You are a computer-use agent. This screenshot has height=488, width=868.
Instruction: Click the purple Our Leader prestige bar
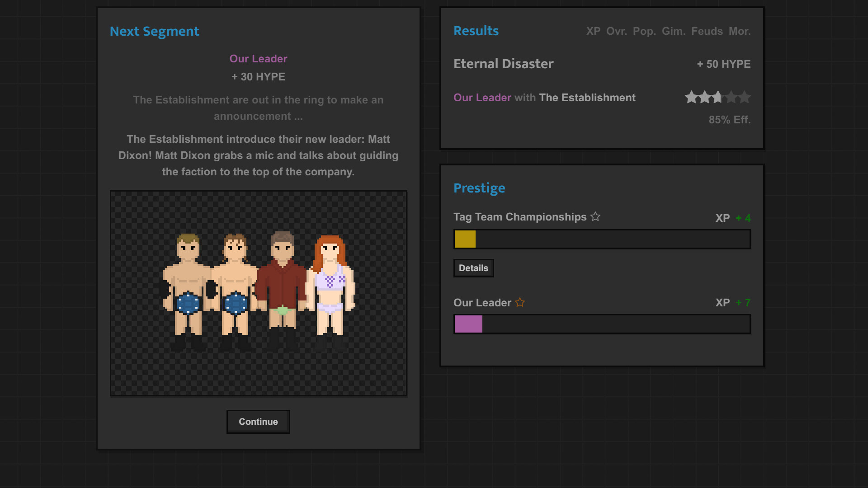tap(468, 324)
